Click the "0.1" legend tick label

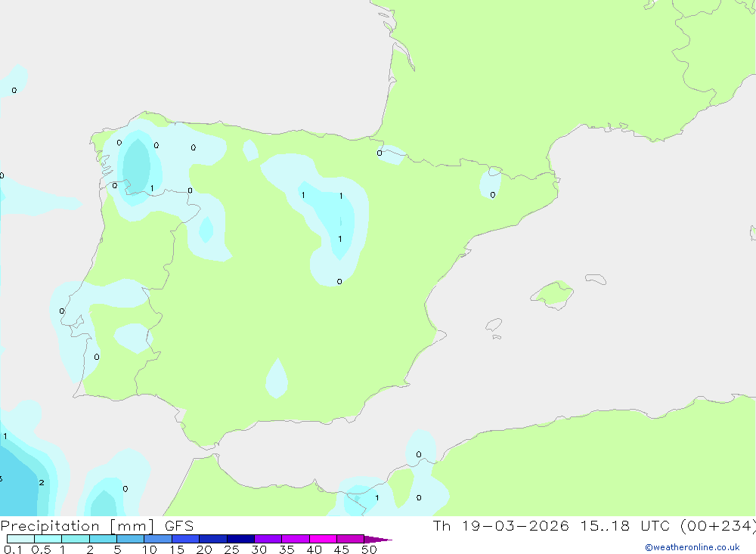(x=13, y=549)
